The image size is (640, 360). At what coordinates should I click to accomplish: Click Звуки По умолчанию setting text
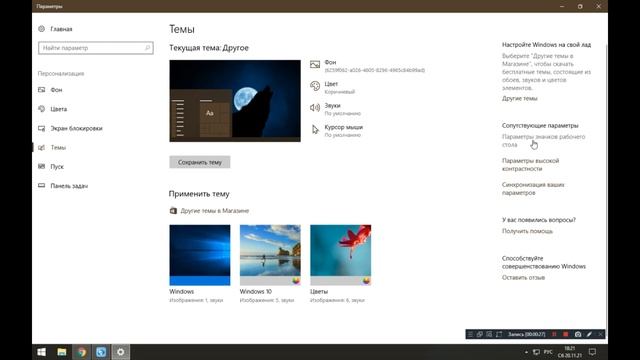[342, 109]
